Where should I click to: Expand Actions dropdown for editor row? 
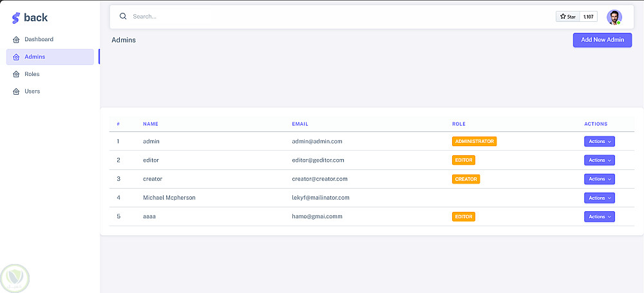(x=599, y=160)
